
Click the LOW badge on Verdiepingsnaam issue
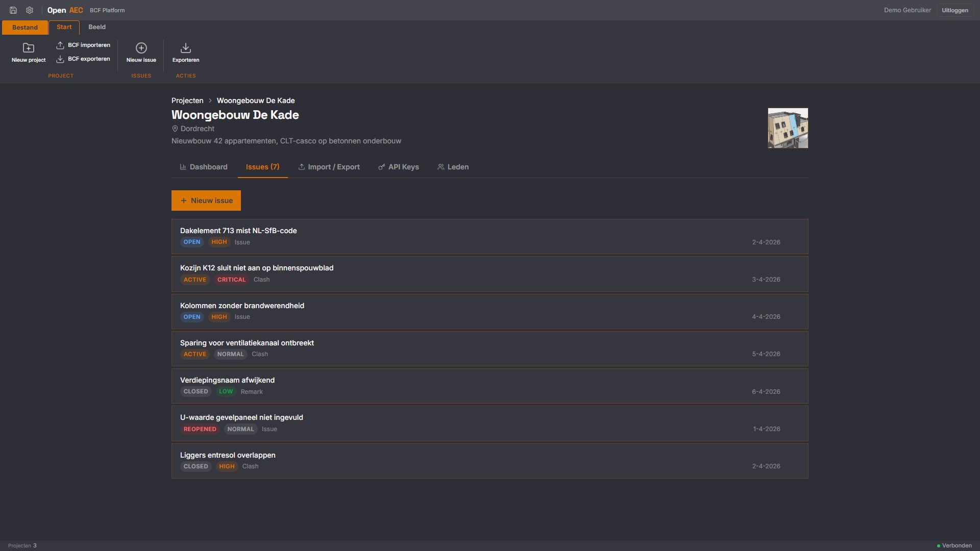coord(226,392)
